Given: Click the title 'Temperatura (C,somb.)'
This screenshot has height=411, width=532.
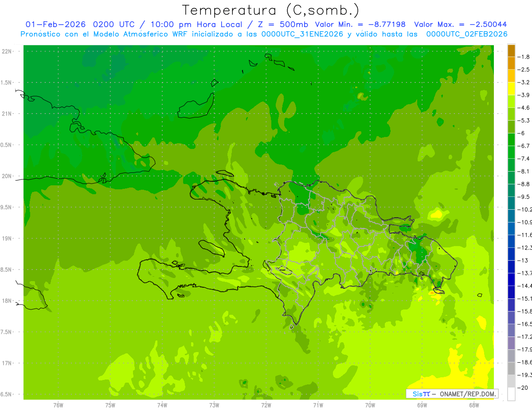Looking at the screenshot, I should (271, 10).
